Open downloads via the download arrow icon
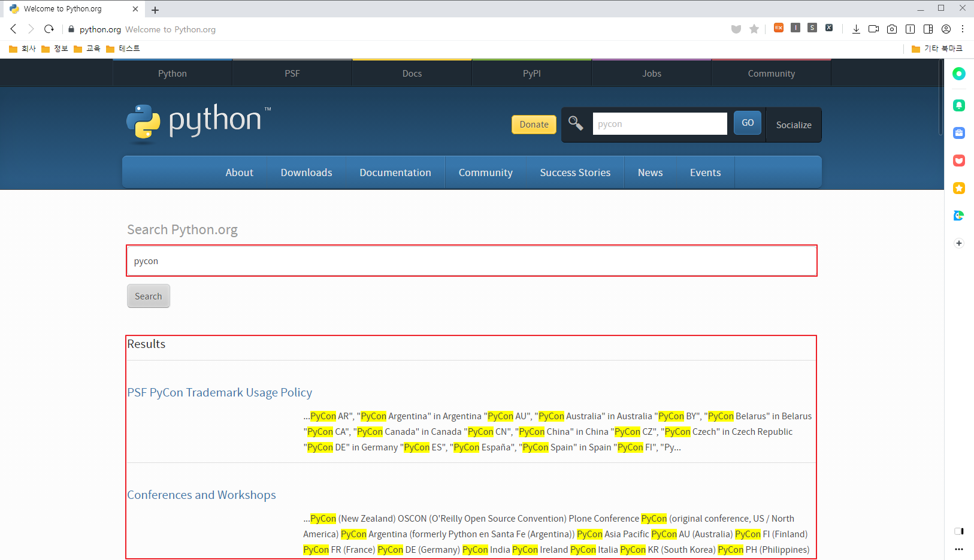Image resolution: width=974 pixels, height=560 pixels. pyautogui.click(x=856, y=29)
